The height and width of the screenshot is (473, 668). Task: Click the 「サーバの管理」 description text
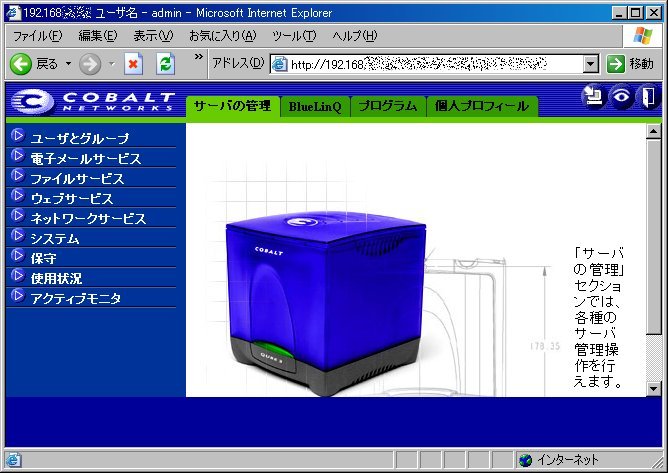598,317
